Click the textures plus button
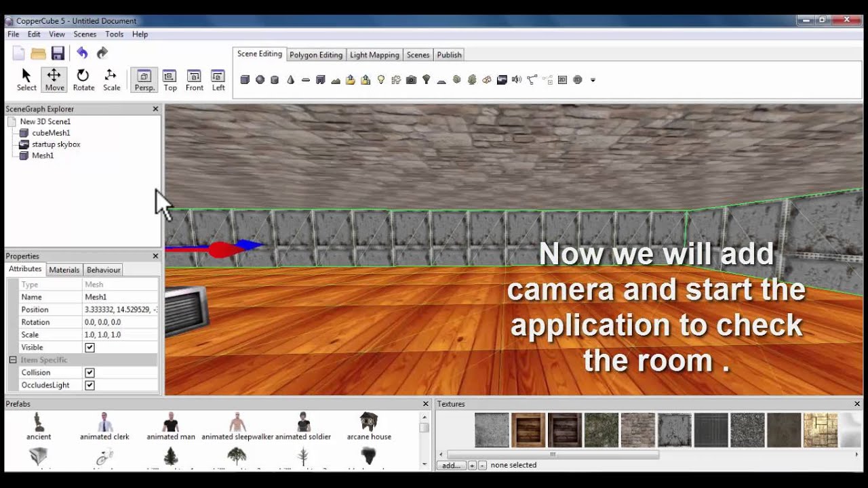868x488 pixels. [x=473, y=466]
